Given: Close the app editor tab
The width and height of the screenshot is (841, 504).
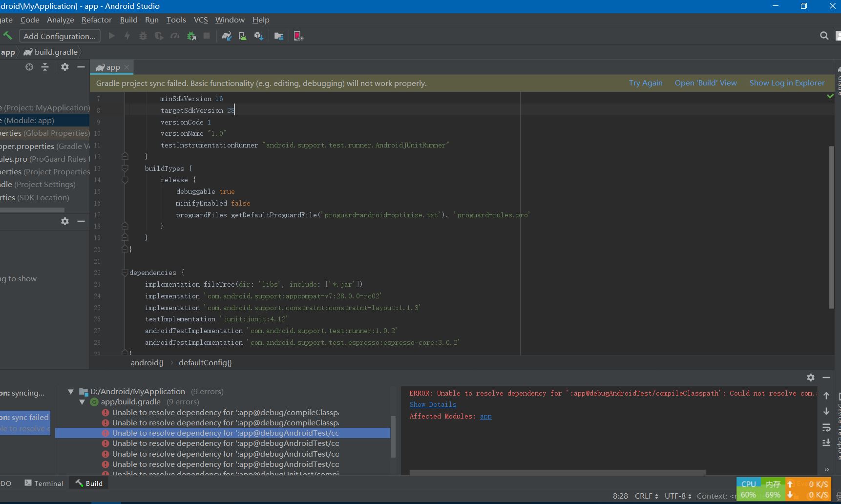Looking at the screenshot, I should click(x=127, y=67).
